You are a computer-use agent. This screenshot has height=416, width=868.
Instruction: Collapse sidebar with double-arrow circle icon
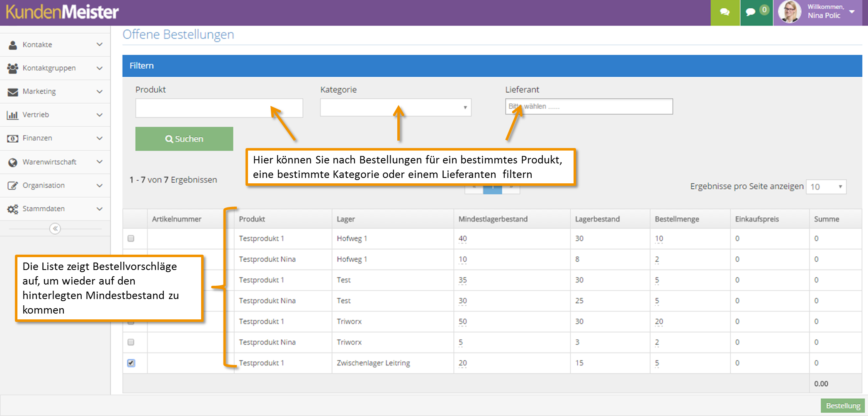55,229
